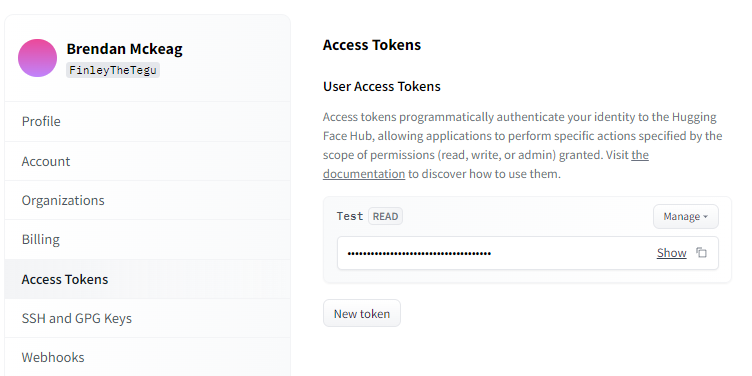Click the READ permission badge

coord(385,216)
